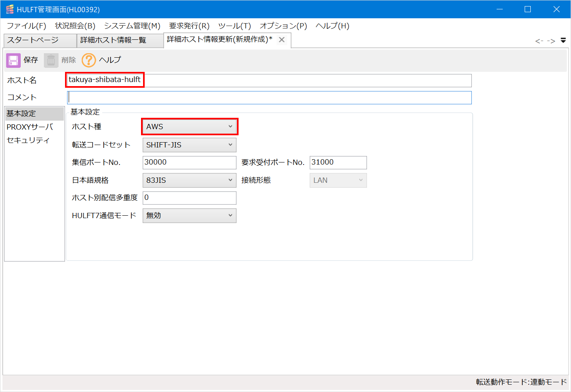Image resolution: width=571 pixels, height=392 pixels.
Task: Close the 詳細ホスト情報更新 tab
Action: (282, 39)
